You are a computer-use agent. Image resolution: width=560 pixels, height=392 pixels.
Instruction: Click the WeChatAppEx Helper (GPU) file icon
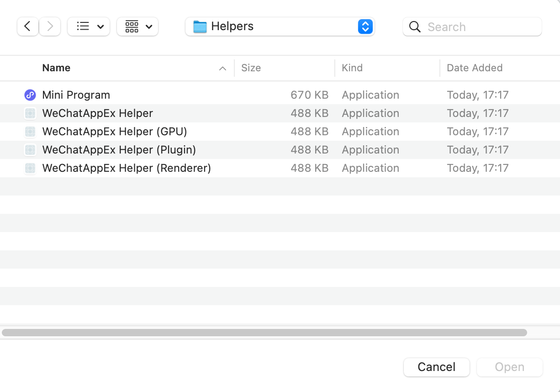point(30,132)
